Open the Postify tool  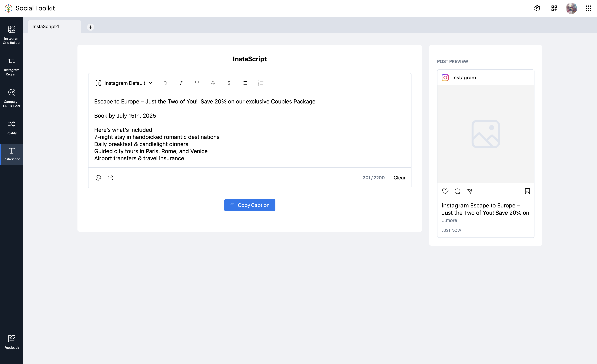(x=12, y=128)
